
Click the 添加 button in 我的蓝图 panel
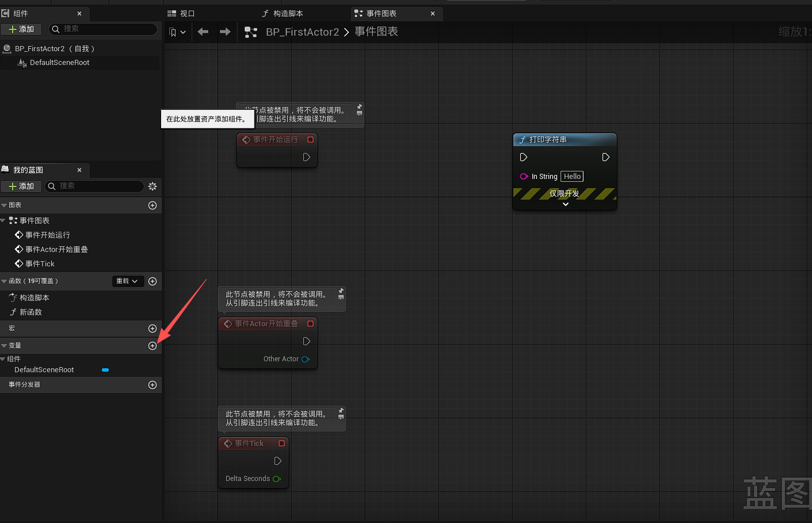(x=21, y=186)
